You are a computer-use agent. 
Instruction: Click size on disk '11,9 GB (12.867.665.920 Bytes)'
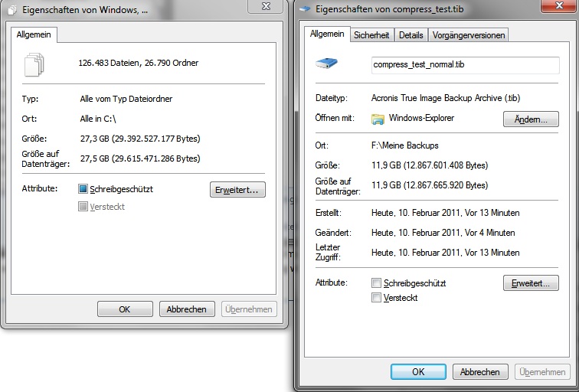click(x=430, y=185)
